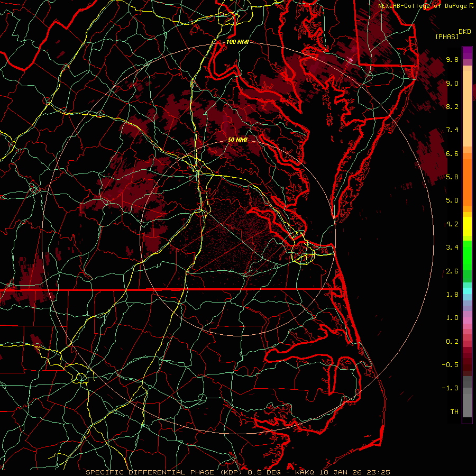The image size is (476, 476).
Task: Click the 1.8 scale label
Action: click(x=452, y=295)
